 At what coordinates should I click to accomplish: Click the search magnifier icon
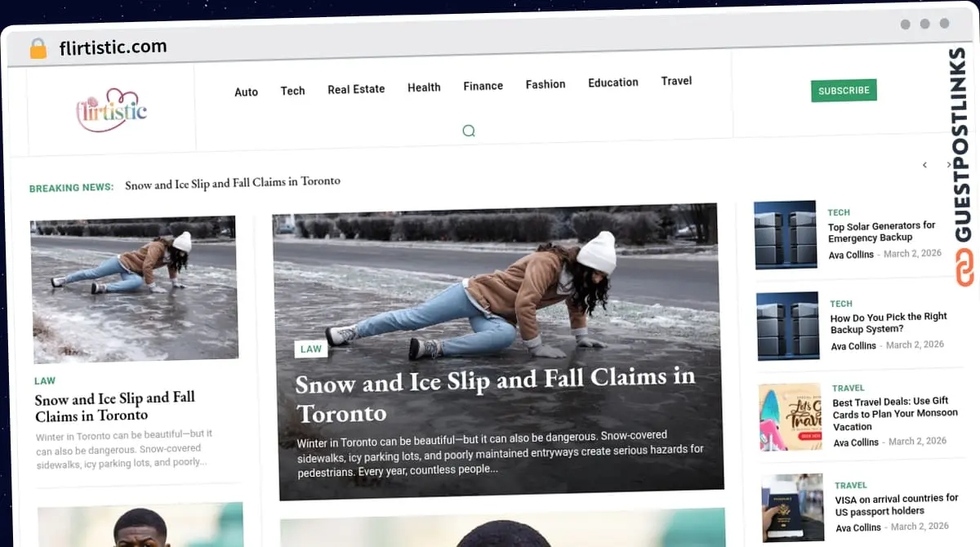(469, 131)
